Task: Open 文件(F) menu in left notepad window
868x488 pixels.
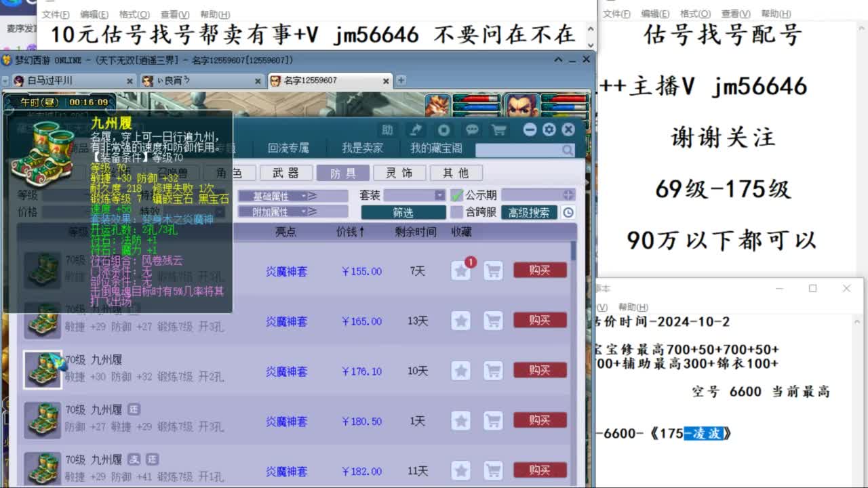Action: pyautogui.click(x=56, y=14)
